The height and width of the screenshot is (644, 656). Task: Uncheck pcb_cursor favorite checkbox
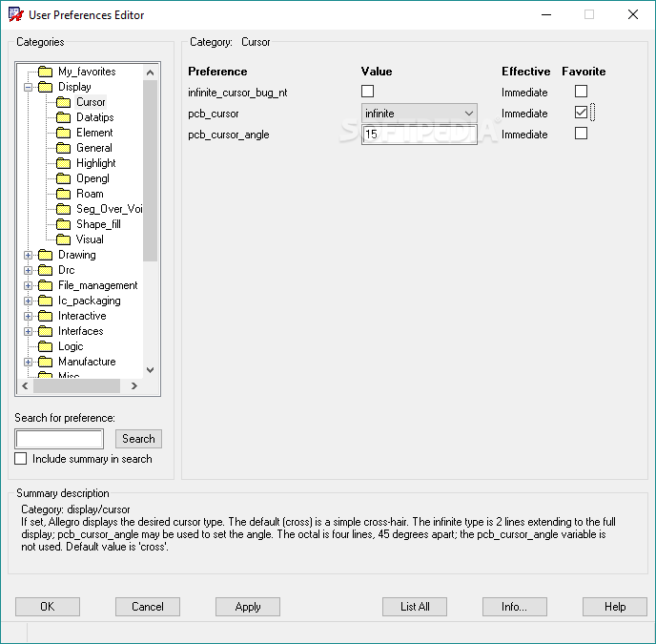pos(581,113)
